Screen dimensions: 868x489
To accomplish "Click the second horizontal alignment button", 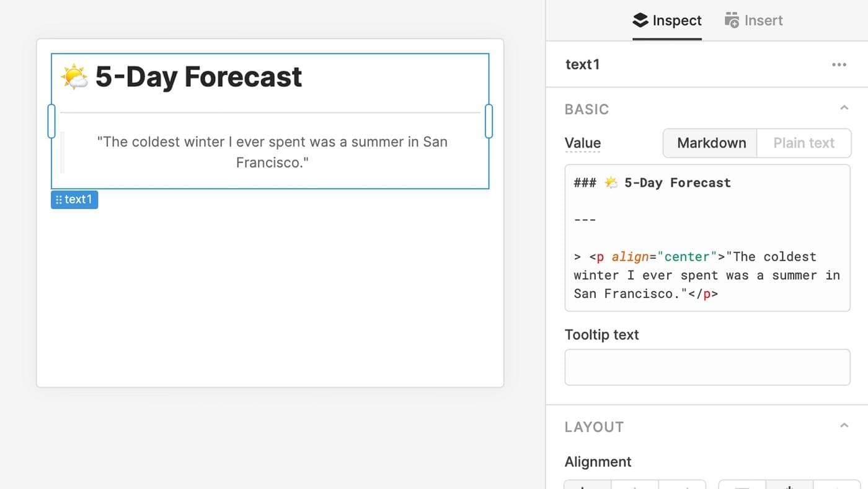I will click(635, 484).
